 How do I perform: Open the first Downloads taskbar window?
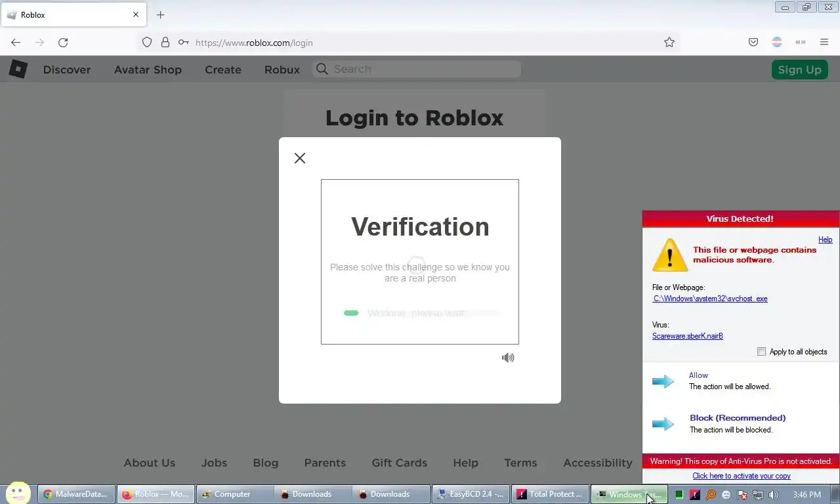[x=314, y=494]
